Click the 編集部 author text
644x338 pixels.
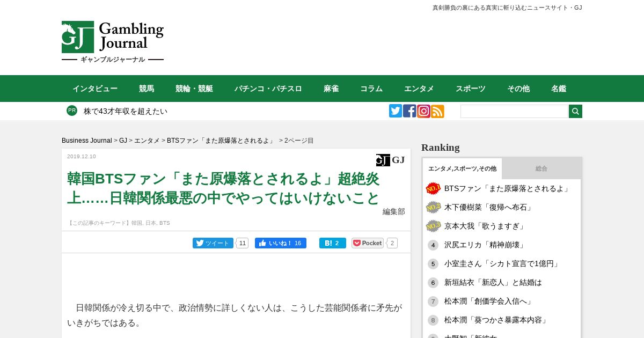394,211
